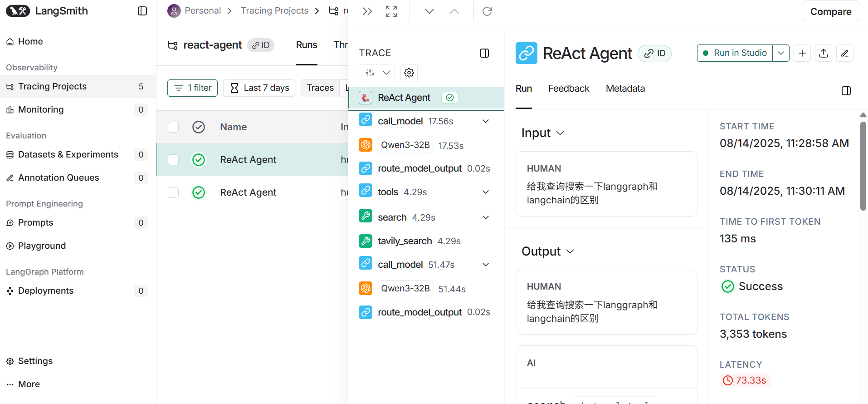Click the Compare button

pyautogui.click(x=831, y=11)
